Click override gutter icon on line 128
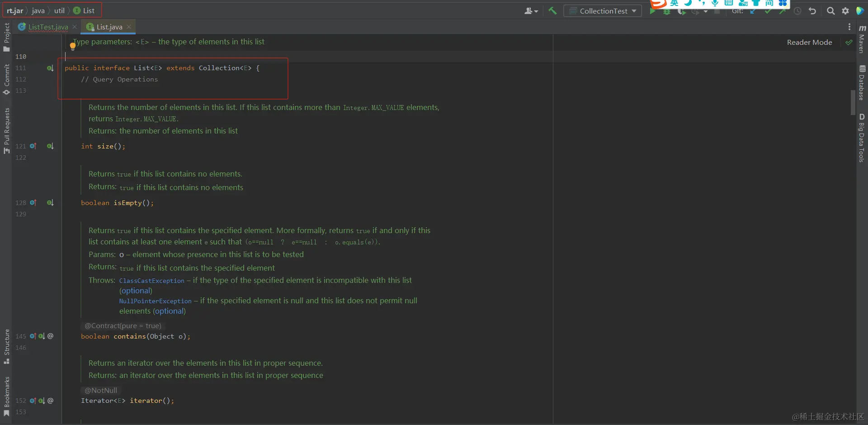The height and width of the screenshot is (425, 868). click(x=33, y=203)
